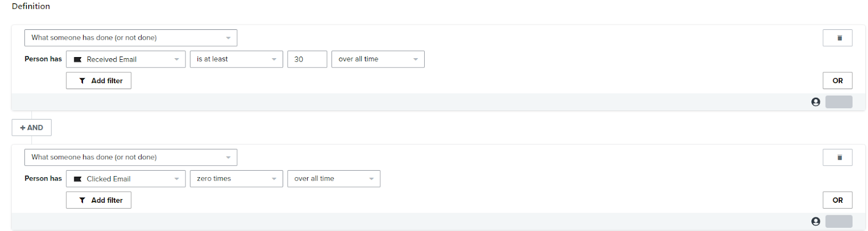The width and height of the screenshot is (868, 231).
Task: Click OR on the Clicked Email condition
Action: coord(837,201)
